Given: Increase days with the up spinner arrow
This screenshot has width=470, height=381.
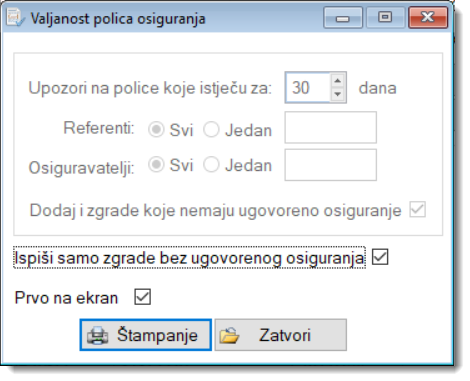Looking at the screenshot, I should click(x=338, y=80).
